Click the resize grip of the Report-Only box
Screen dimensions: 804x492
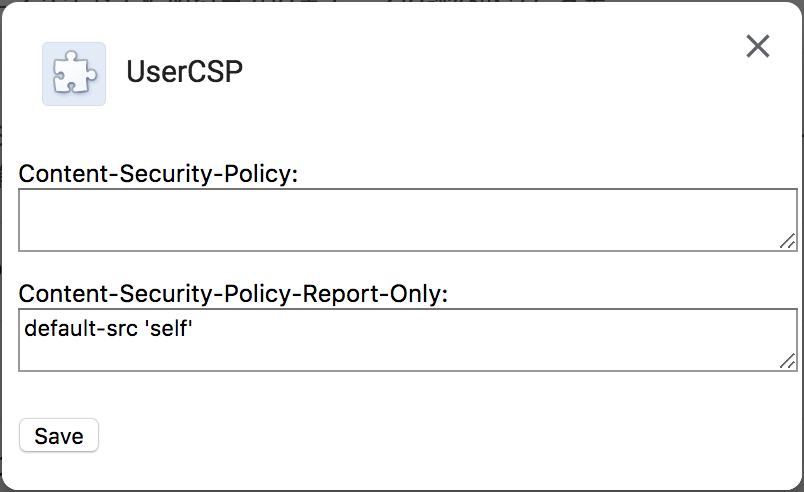(787, 361)
